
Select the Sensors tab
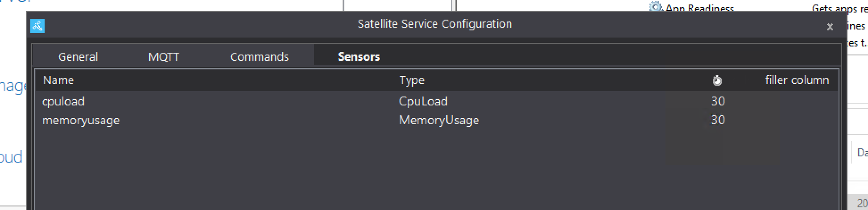359,57
